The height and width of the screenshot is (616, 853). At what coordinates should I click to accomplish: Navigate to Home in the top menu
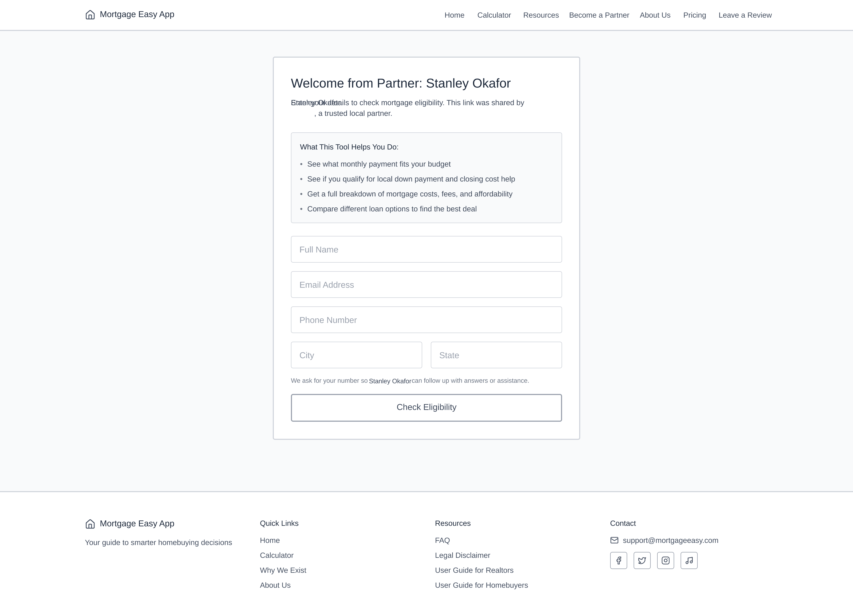click(x=454, y=15)
